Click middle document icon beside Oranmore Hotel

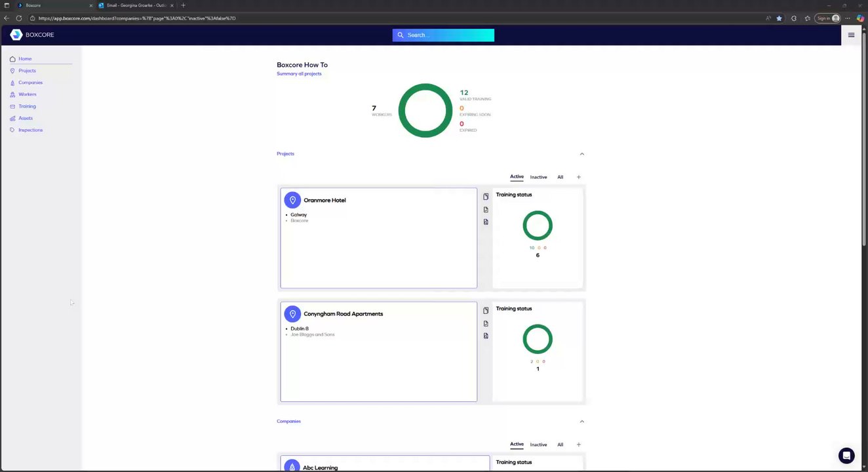point(486,210)
